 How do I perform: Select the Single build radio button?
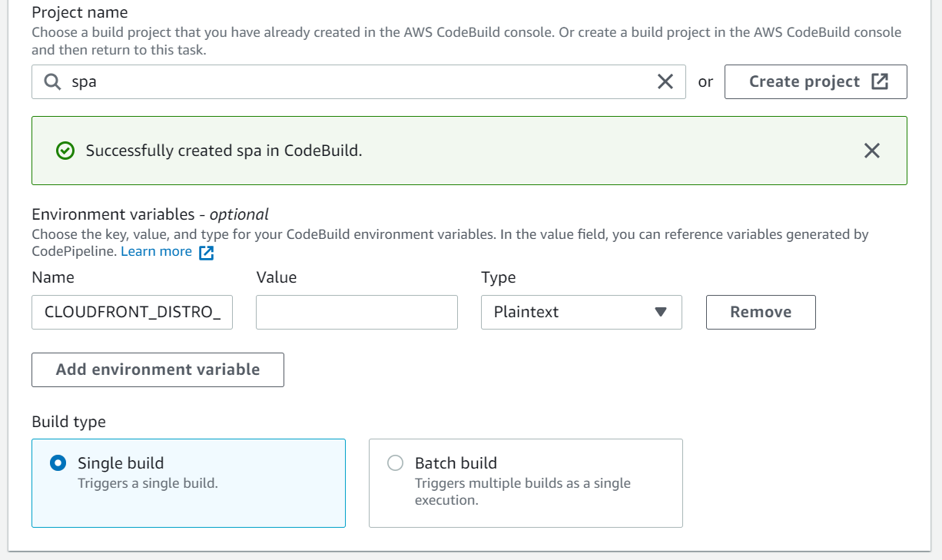click(58, 463)
